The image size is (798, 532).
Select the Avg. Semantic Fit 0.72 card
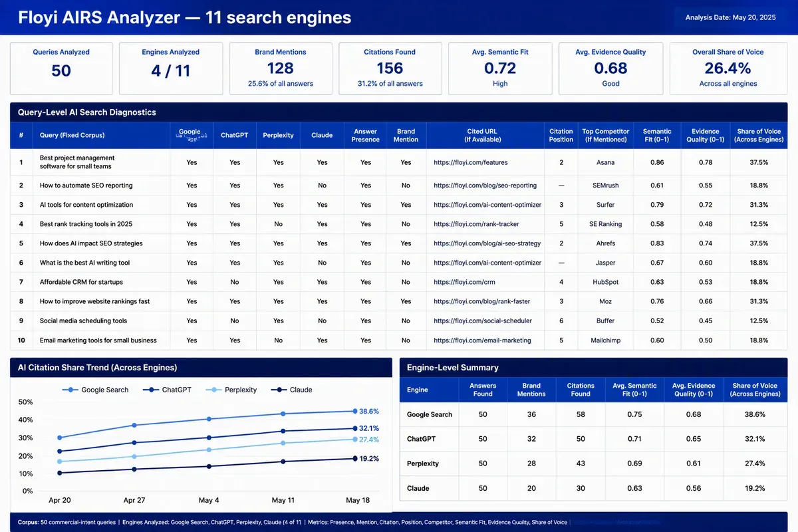pos(500,68)
